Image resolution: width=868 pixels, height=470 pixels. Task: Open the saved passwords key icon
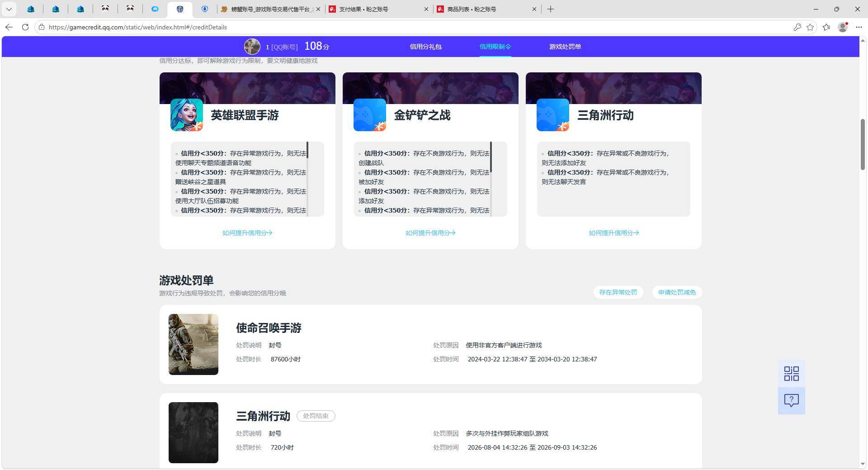coord(797,27)
